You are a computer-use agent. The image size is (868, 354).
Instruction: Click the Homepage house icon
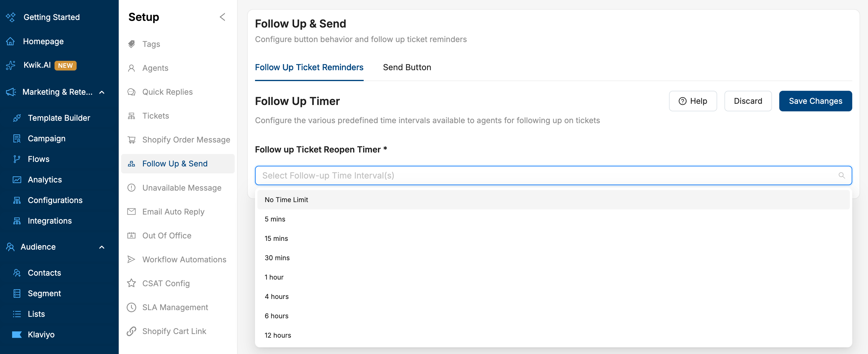coord(10,41)
